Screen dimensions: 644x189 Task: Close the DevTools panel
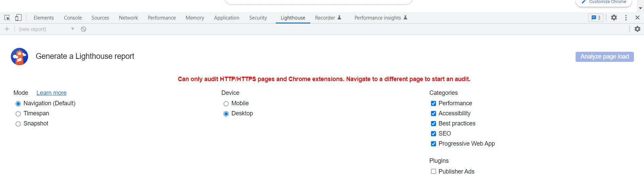637,18
